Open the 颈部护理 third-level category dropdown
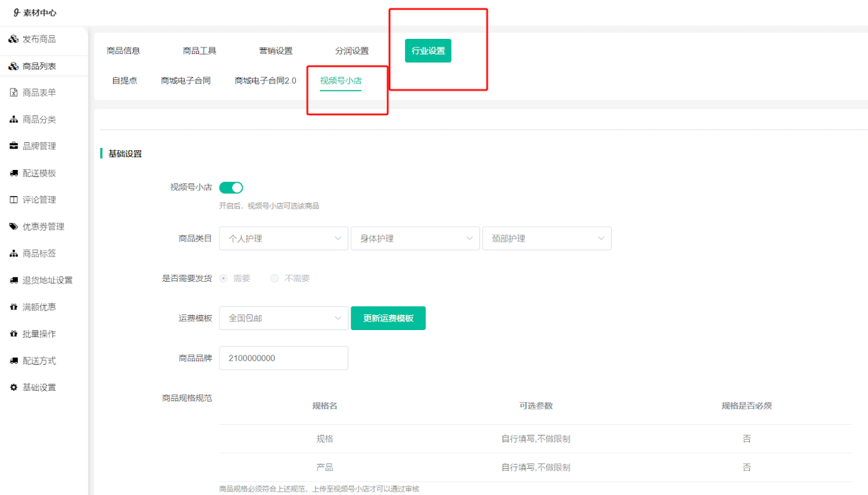 coord(546,239)
